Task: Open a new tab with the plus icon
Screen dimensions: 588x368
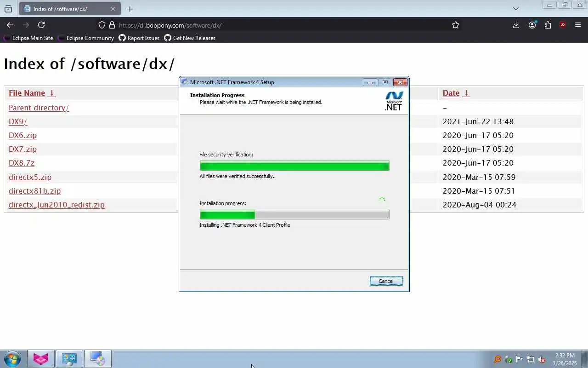Action: coord(130,9)
